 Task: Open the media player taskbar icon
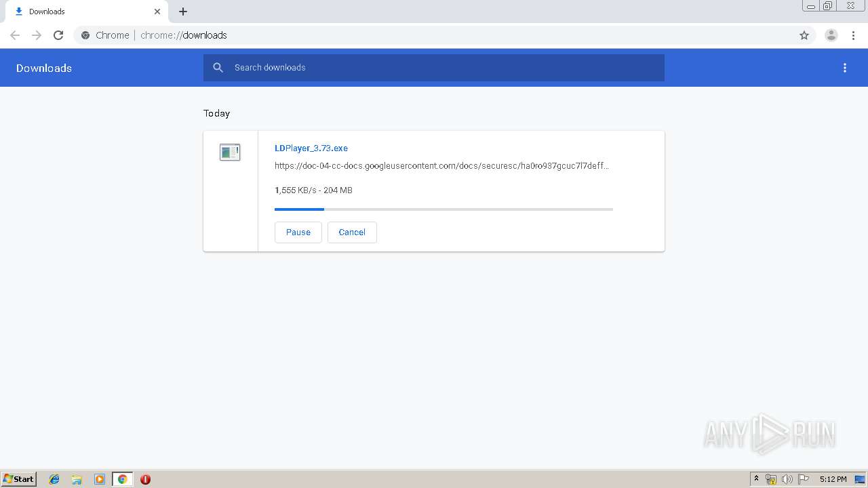(x=100, y=479)
